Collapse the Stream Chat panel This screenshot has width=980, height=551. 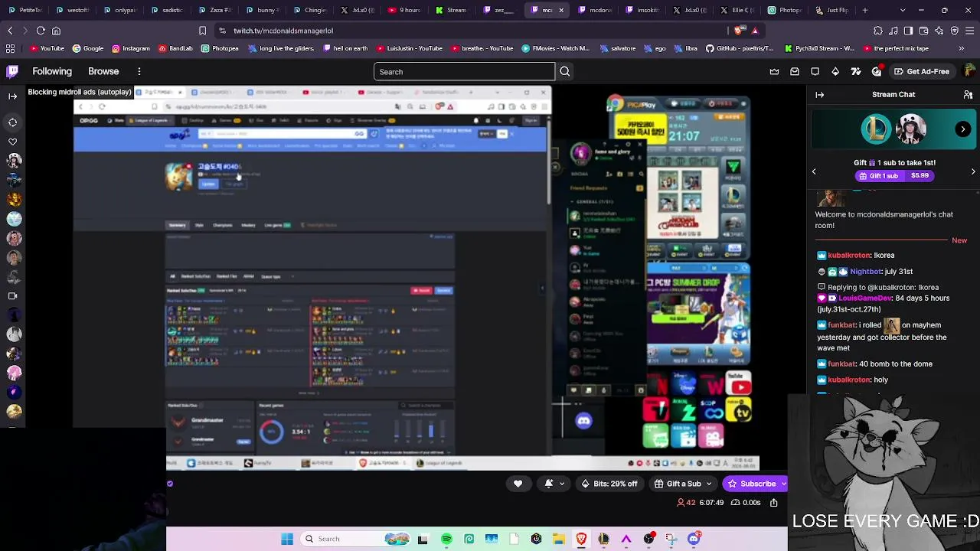(x=820, y=95)
